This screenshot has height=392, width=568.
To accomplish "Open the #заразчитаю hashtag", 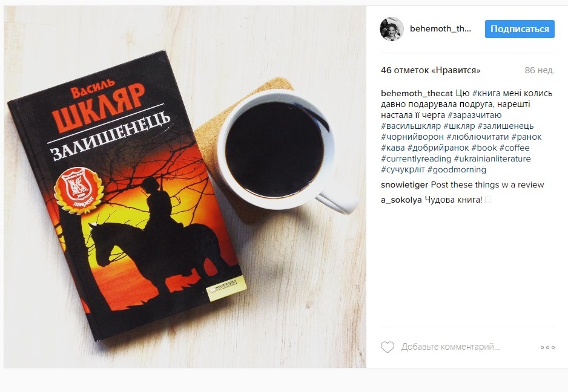I will point(475,115).
